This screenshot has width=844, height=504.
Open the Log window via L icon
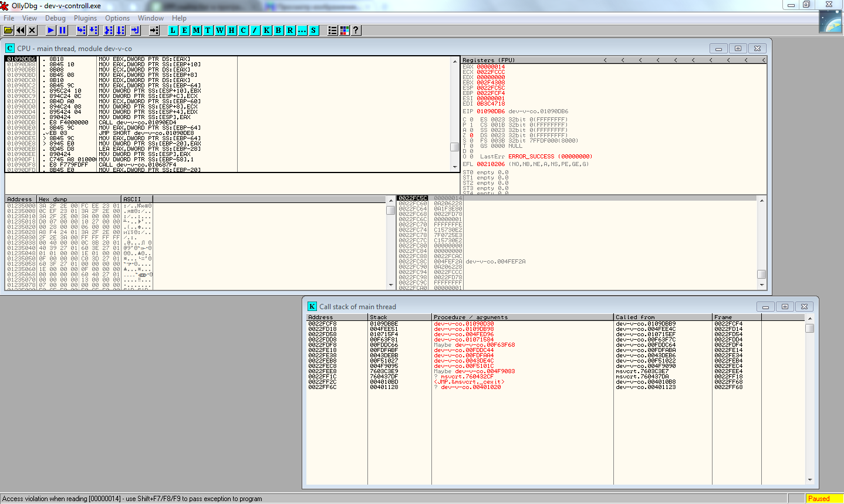click(x=173, y=30)
